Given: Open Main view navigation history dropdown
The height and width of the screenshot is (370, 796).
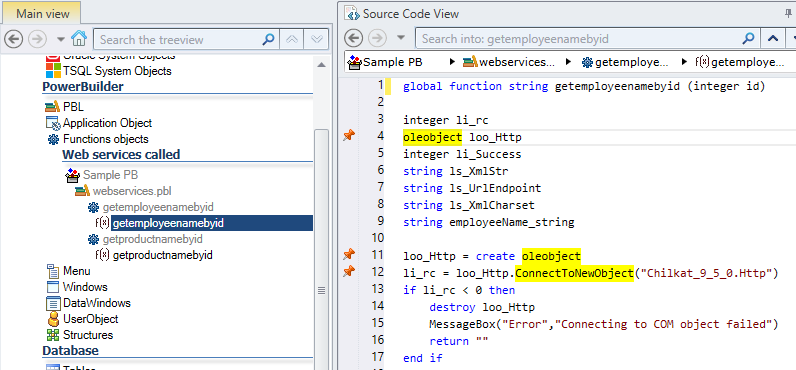Looking at the screenshot, I should coord(60,39).
